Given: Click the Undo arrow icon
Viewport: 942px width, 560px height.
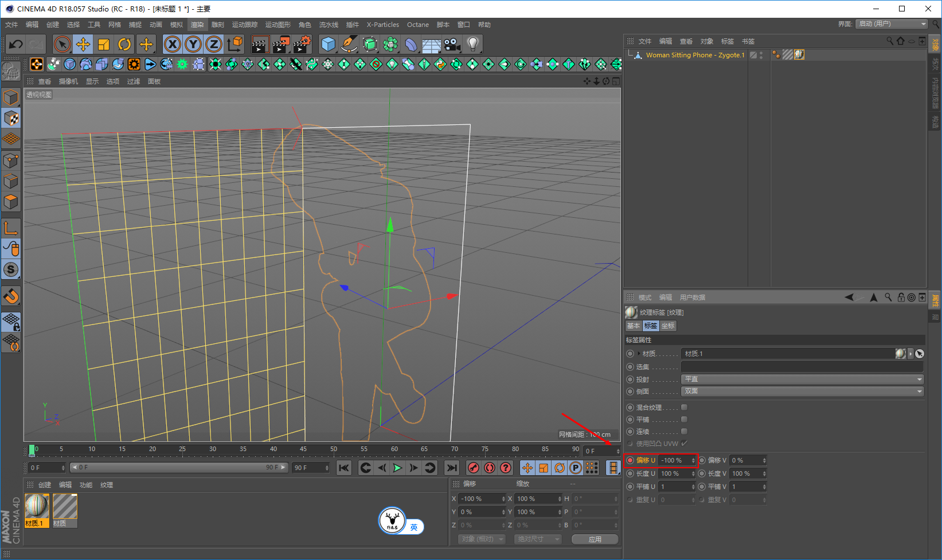Looking at the screenshot, I should point(16,44).
